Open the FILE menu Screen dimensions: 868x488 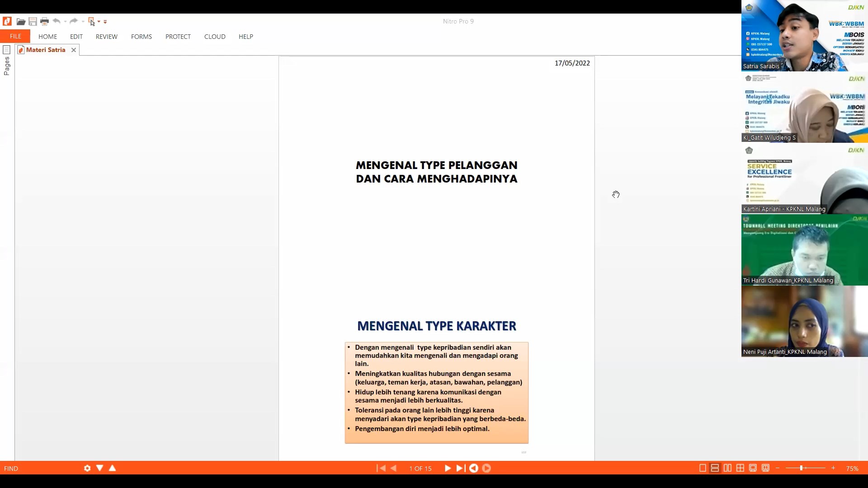click(15, 36)
